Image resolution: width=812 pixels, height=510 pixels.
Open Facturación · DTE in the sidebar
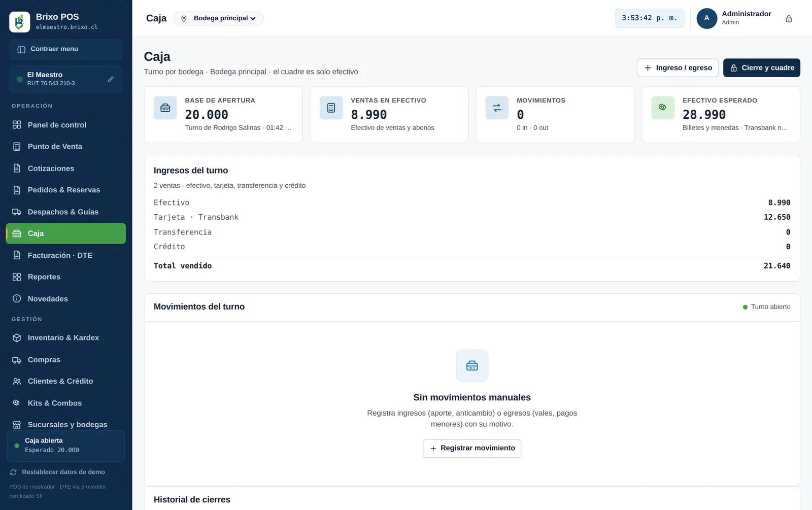(x=65, y=255)
